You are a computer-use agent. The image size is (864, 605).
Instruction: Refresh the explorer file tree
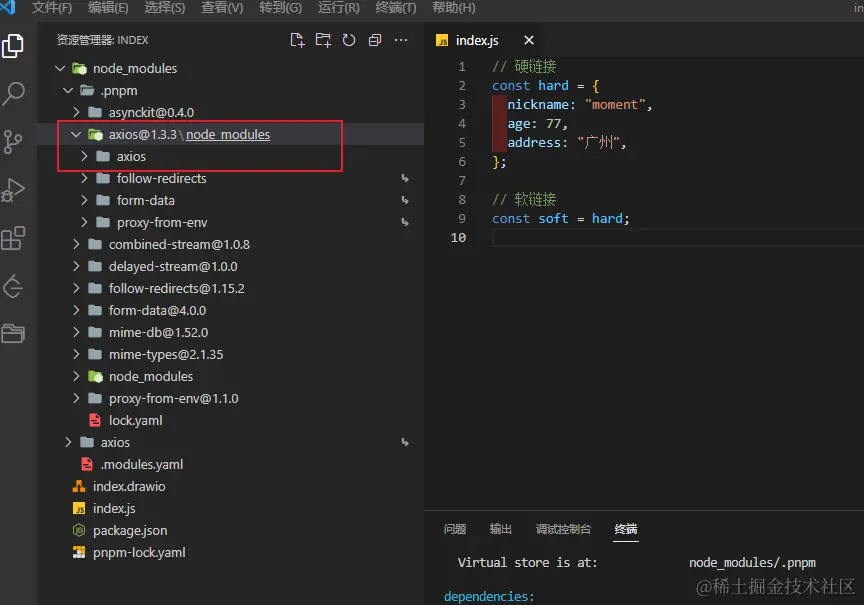[x=349, y=40]
